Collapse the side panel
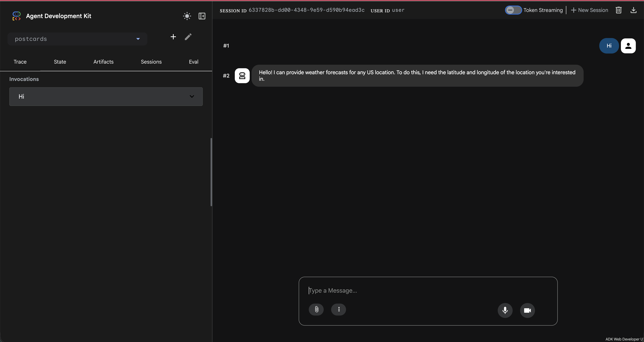Screen dimensions: 644x342 pos(202,16)
